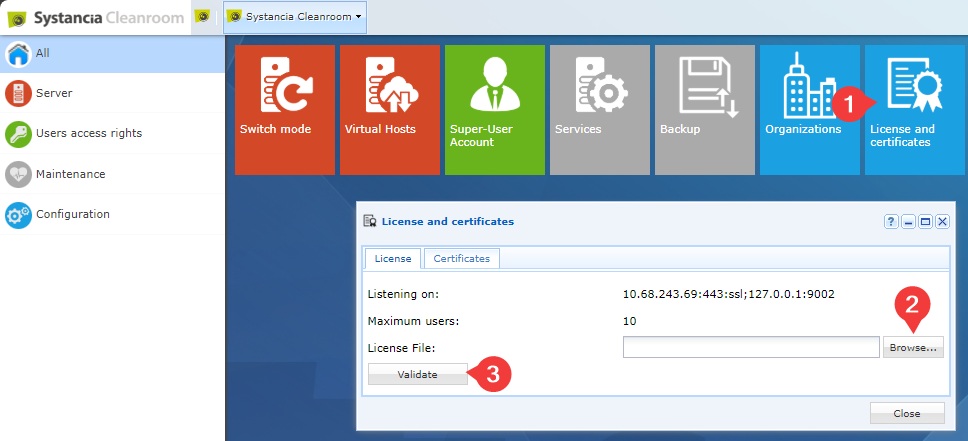
Task: Open the Configuration section in sidebar
Action: (x=112, y=214)
